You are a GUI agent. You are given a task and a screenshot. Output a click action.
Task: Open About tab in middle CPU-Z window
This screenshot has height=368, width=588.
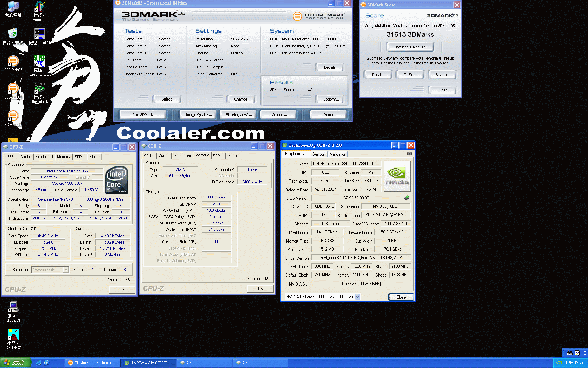(x=233, y=156)
